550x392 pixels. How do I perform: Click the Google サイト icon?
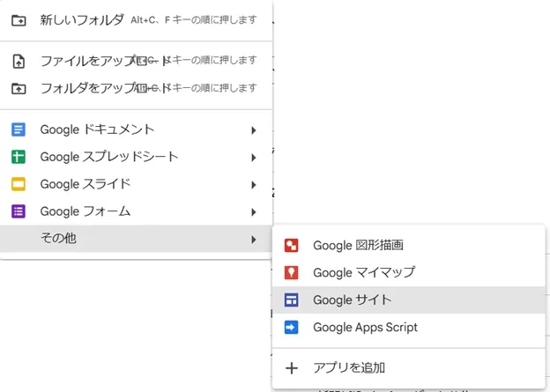(292, 300)
